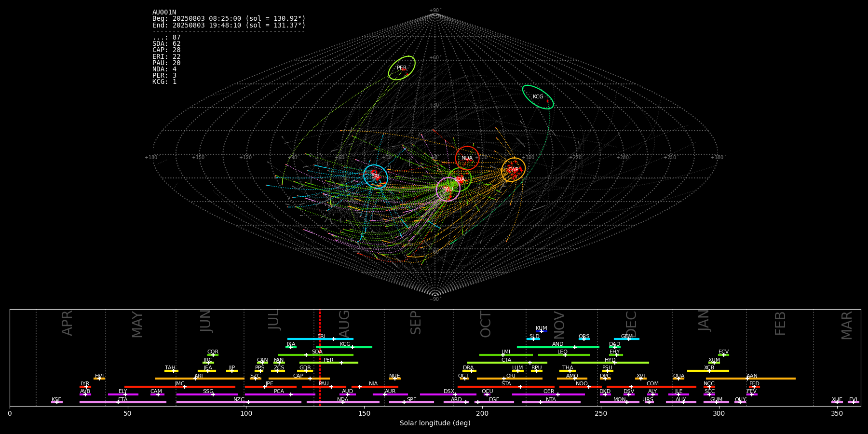The height and width of the screenshot is (434, 868).
Task: Select the pink PAU radiant circle on map
Action: (448, 190)
